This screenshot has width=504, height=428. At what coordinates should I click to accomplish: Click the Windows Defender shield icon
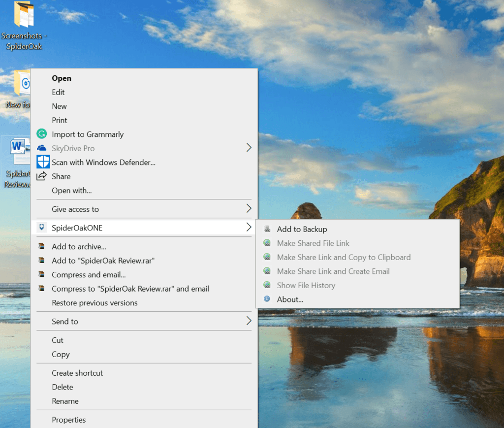click(43, 162)
